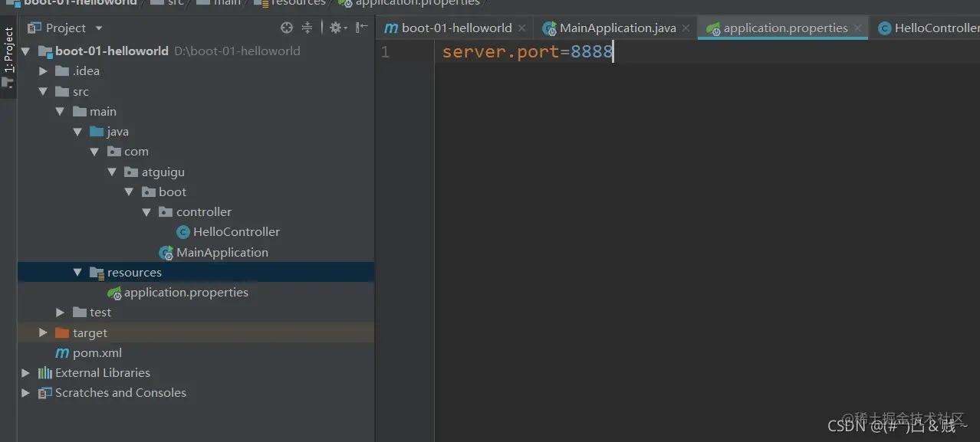Select application.properties in project tree

[186, 293]
